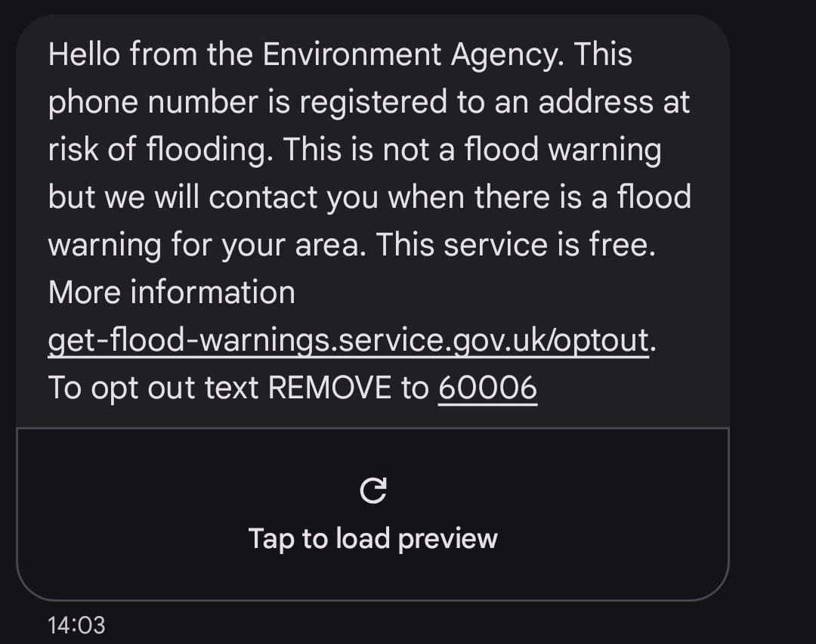The height and width of the screenshot is (644, 816).
Task: Click the word "REMOVE" in the message
Action: click(x=331, y=388)
